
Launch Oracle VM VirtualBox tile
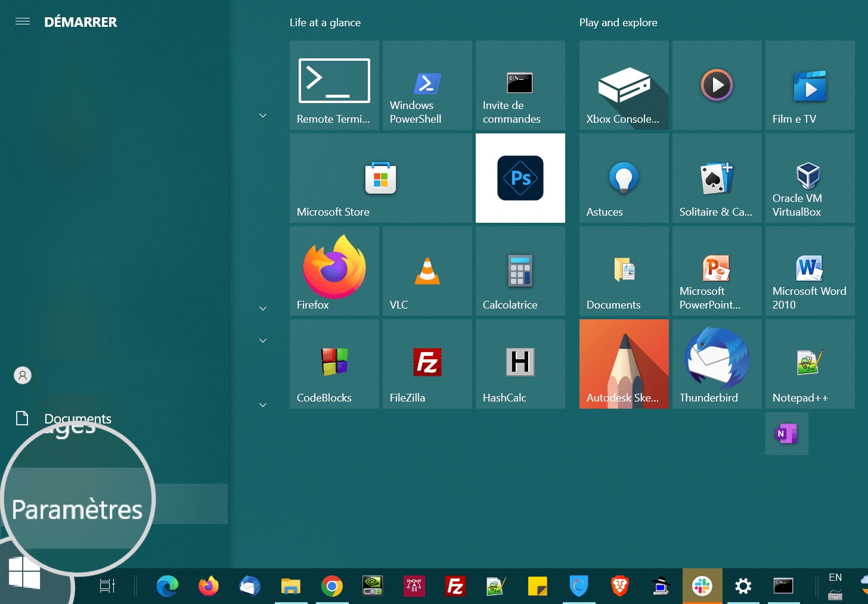tap(810, 178)
